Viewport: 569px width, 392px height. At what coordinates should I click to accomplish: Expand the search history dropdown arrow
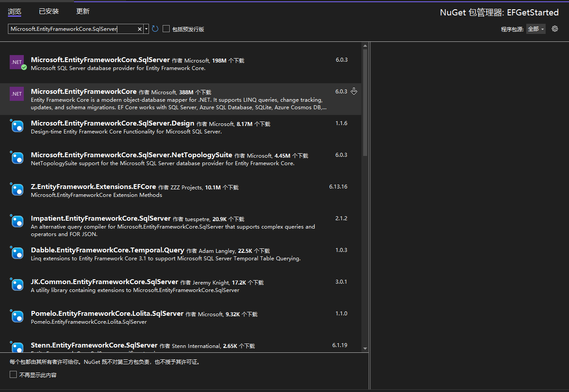point(146,29)
